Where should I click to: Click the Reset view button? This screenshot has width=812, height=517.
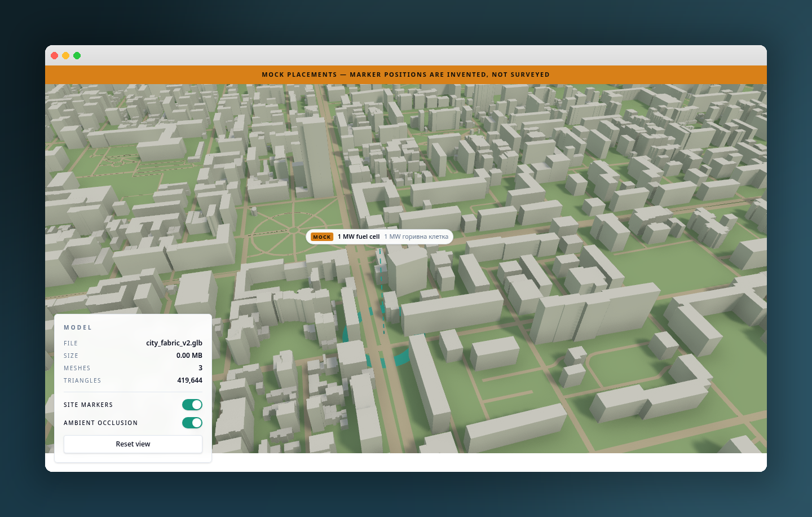(x=133, y=444)
